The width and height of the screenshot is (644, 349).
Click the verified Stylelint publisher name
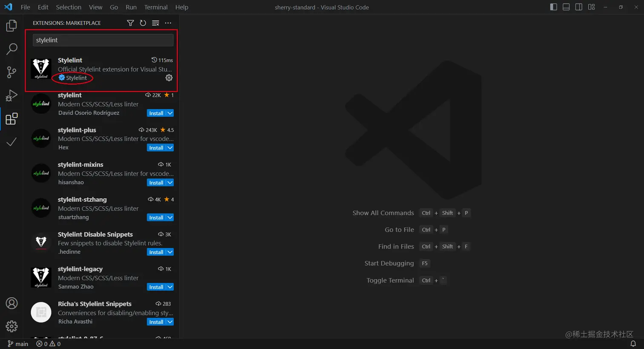pyautogui.click(x=76, y=78)
